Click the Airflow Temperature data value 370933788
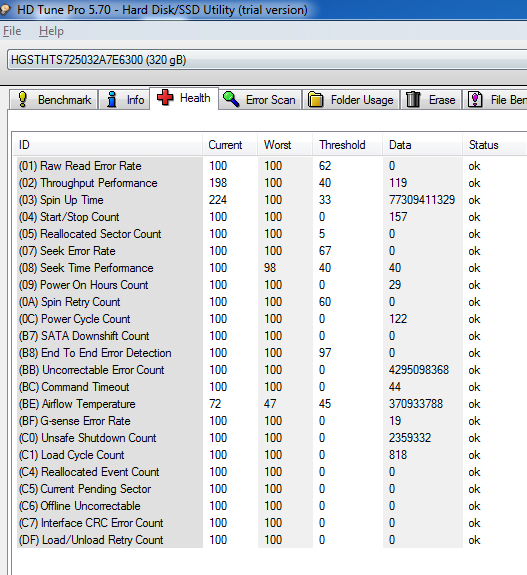Screen dimensions: 527x575 click(x=416, y=404)
